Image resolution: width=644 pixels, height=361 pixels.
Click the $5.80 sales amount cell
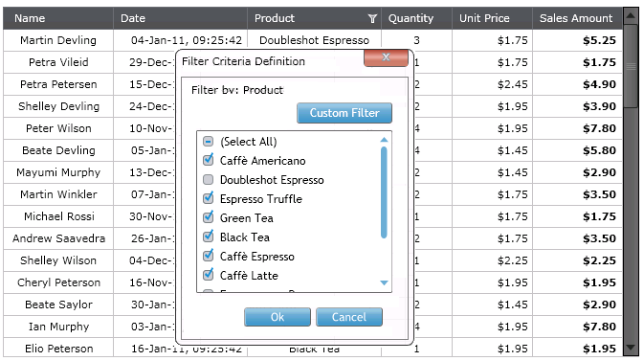[x=577, y=150]
